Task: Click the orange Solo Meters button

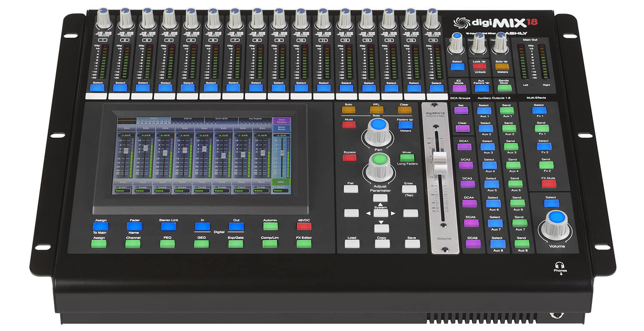Action: (x=501, y=67)
